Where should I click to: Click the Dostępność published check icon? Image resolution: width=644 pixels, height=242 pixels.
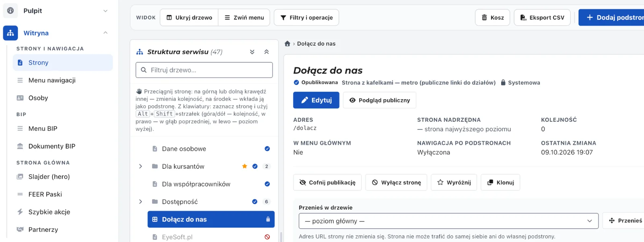tap(255, 202)
